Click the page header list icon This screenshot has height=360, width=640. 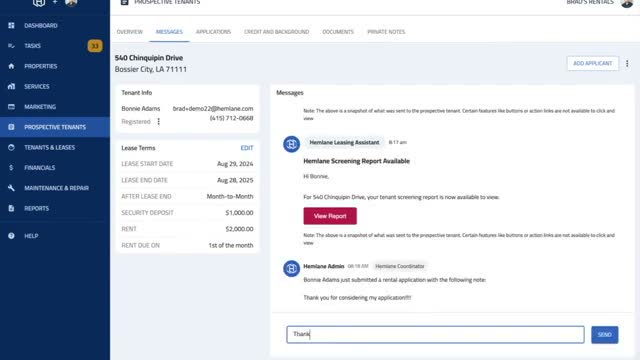(x=124, y=2)
